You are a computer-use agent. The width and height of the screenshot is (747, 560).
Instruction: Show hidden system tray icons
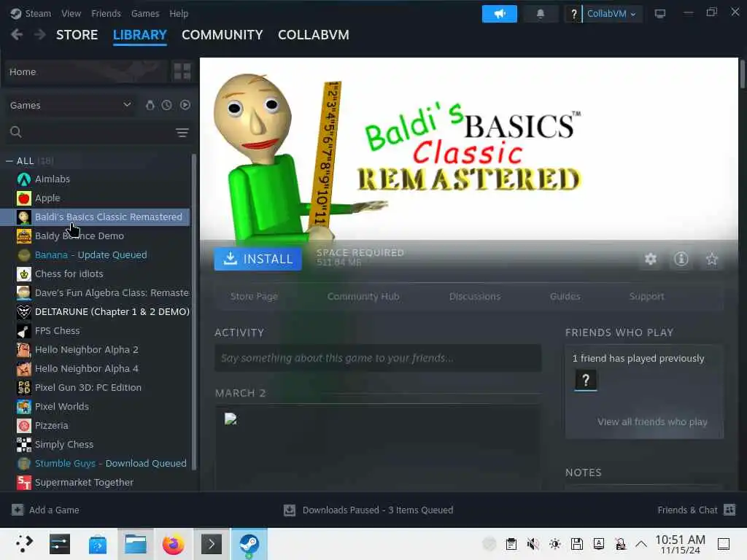coord(641,543)
